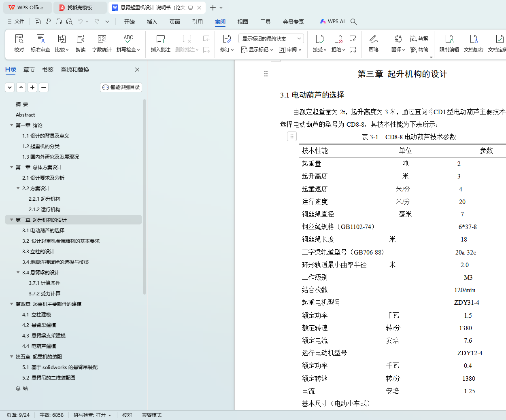This screenshot has height=420, width=506.
Task: Select the 画笔 pen tool
Action: tap(374, 43)
